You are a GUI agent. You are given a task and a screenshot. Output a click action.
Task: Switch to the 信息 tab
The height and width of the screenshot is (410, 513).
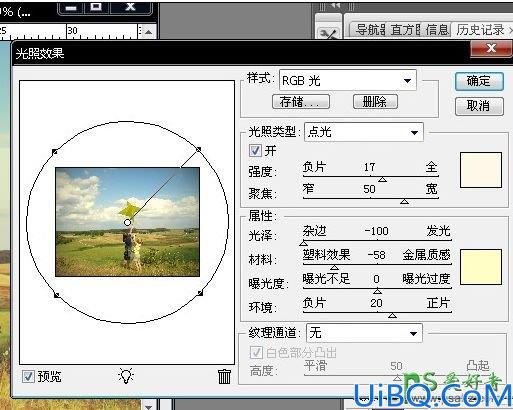tap(437, 30)
